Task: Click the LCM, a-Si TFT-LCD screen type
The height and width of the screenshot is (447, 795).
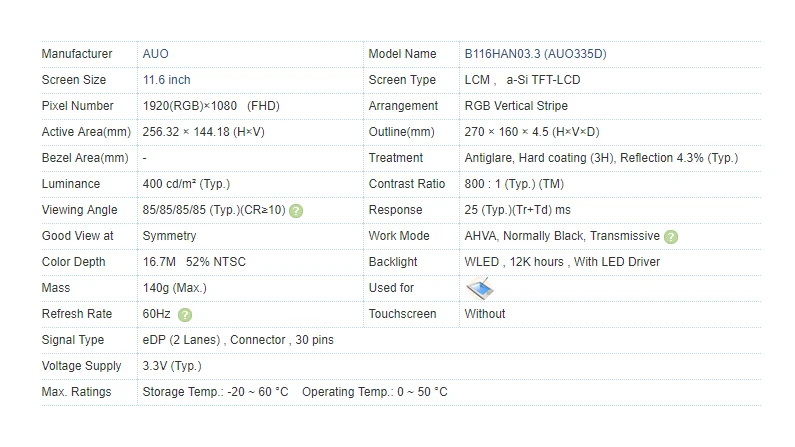Action: point(522,80)
